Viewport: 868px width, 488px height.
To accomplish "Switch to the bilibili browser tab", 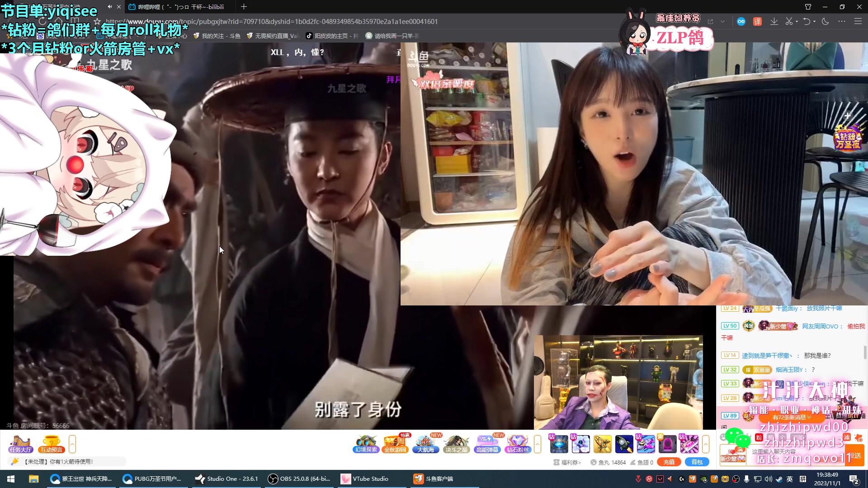I will click(x=181, y=7).
